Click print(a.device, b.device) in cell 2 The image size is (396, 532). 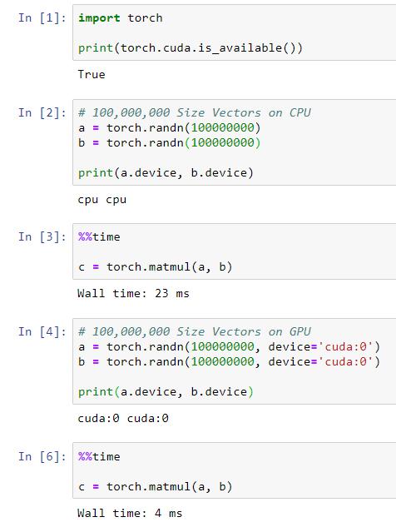coord(166,173)
